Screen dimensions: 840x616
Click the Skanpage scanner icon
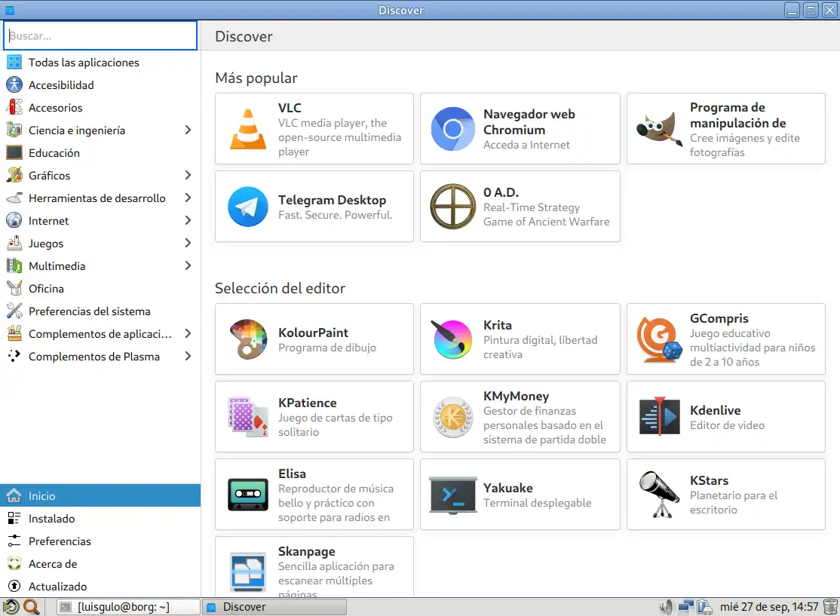point(248,572)
